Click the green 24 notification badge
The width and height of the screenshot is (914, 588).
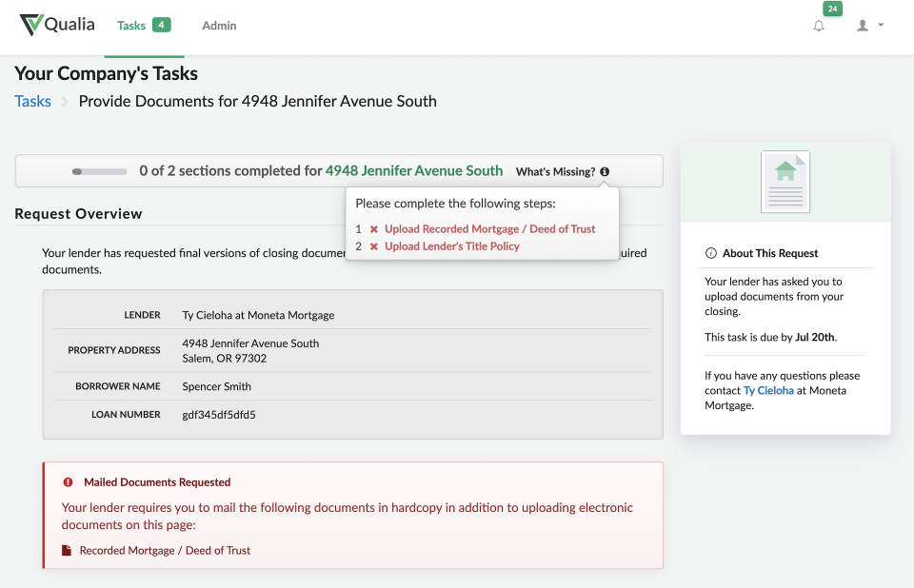coord(833,9)
